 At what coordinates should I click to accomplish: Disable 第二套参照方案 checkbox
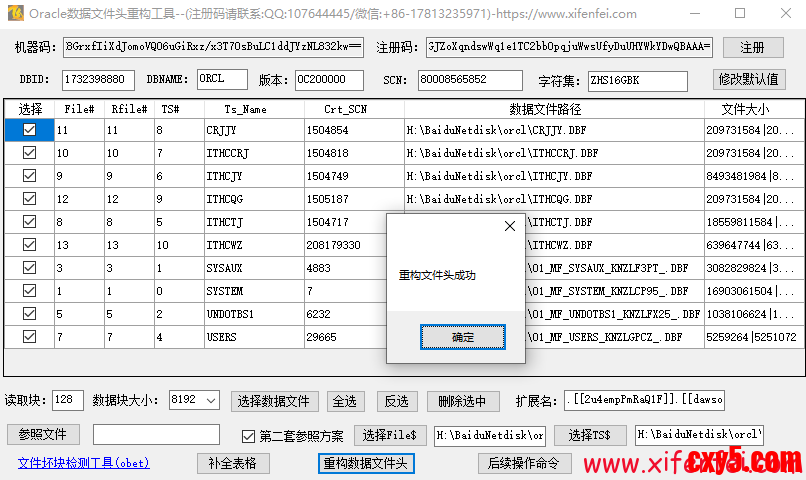click(x=248, y=436)
